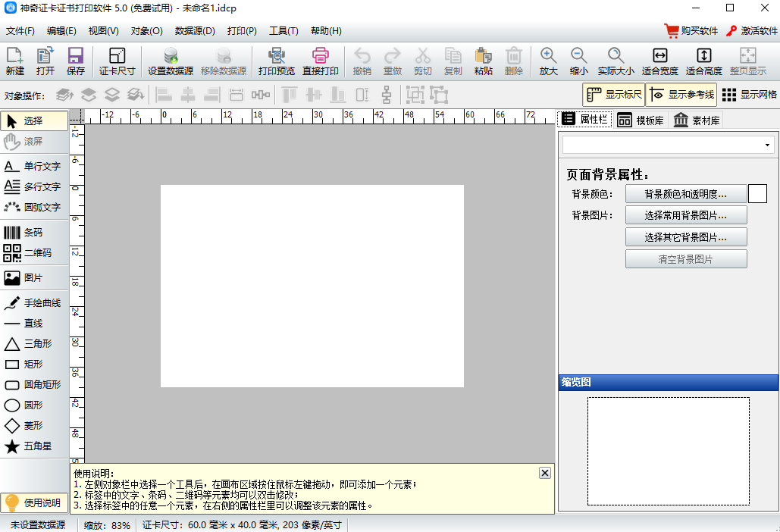Click 激活软件 activate software link

click(x=752, y=31)
